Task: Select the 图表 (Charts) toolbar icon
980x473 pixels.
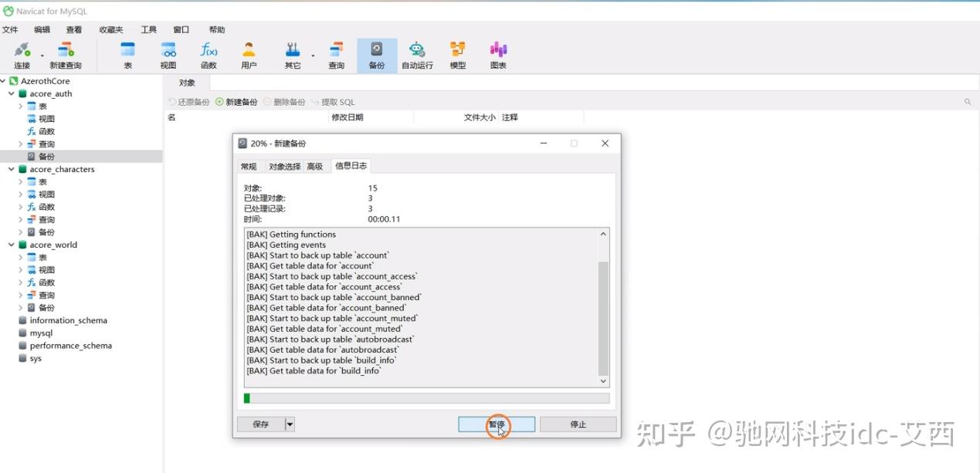Action: click(x=497, y=54)
